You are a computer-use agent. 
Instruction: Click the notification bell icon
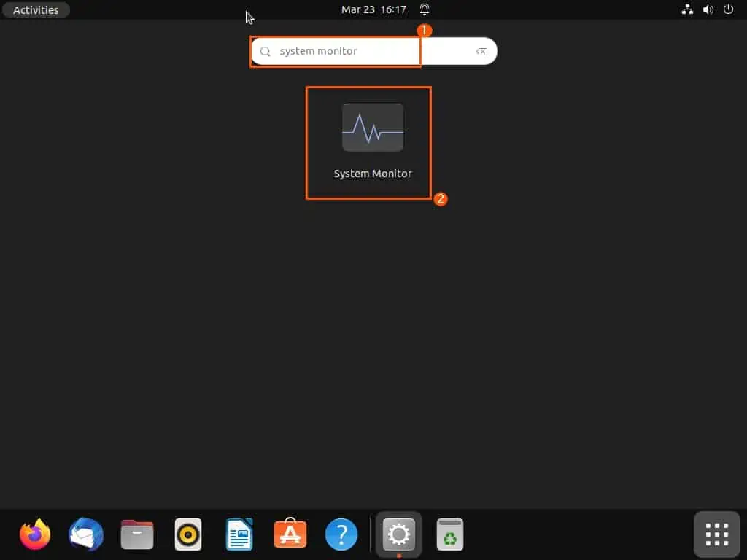point(425,10)
